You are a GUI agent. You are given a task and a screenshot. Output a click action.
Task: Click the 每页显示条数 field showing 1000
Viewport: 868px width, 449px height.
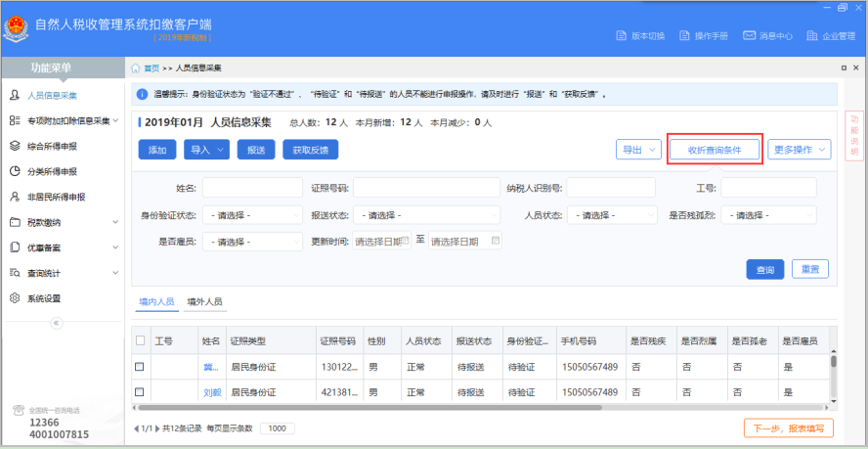[x=277, y=428]
